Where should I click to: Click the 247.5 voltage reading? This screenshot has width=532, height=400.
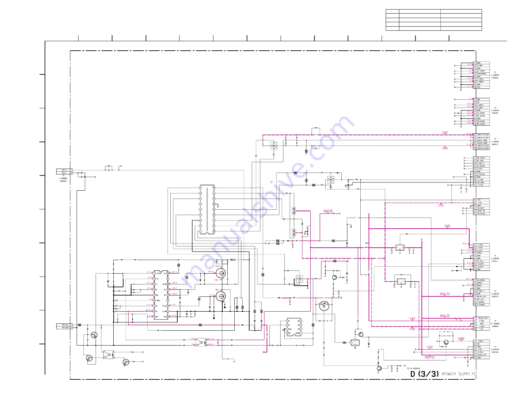(x=174, y=272)
